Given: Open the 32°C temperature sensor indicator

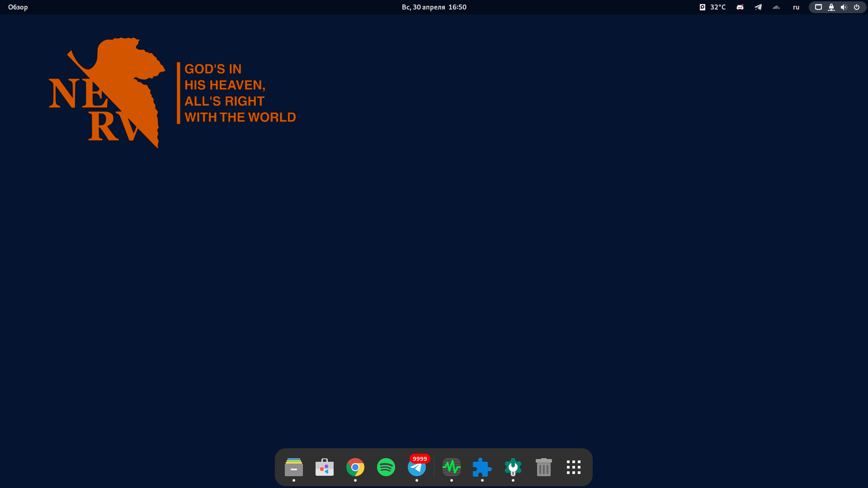Looking at the screenshot, I should pyautogui.click(x=713, y=7).
